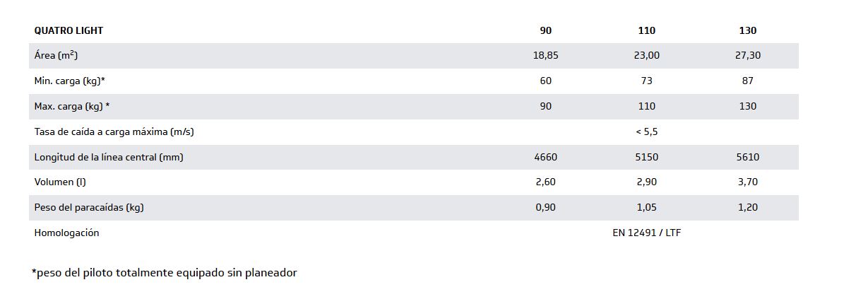Click the Peso del paracaídas row label
This screenshot has height=287, width=868.
pyautogui.click(x=89, y=207)
